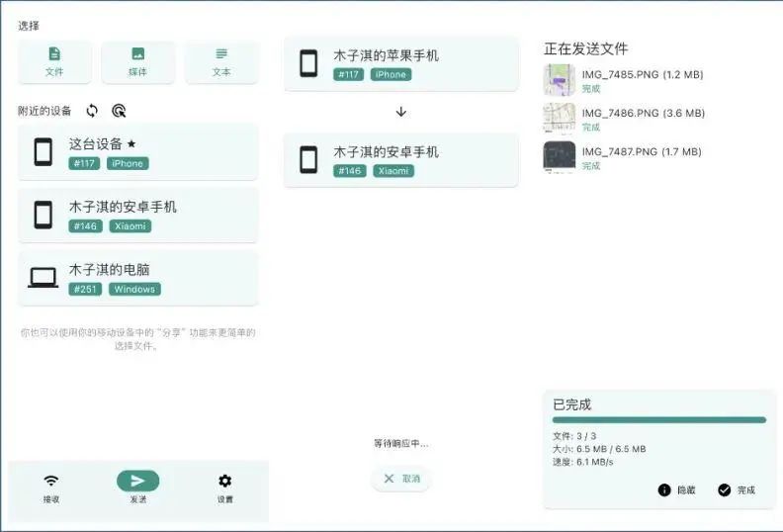This screenshot has height=532, width=783.
Task: Switch to the 接收 receive tab
Action: pos(51,489)
